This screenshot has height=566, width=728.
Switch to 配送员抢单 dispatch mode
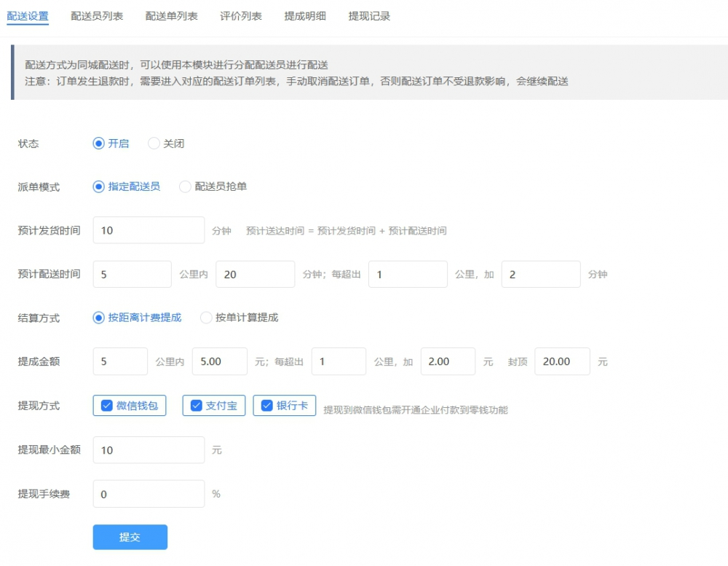point(185,186)
